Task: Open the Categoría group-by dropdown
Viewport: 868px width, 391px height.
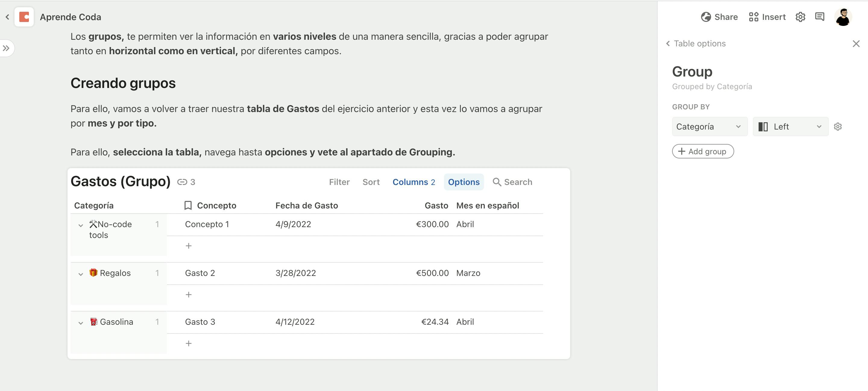Action: (709, 127)
